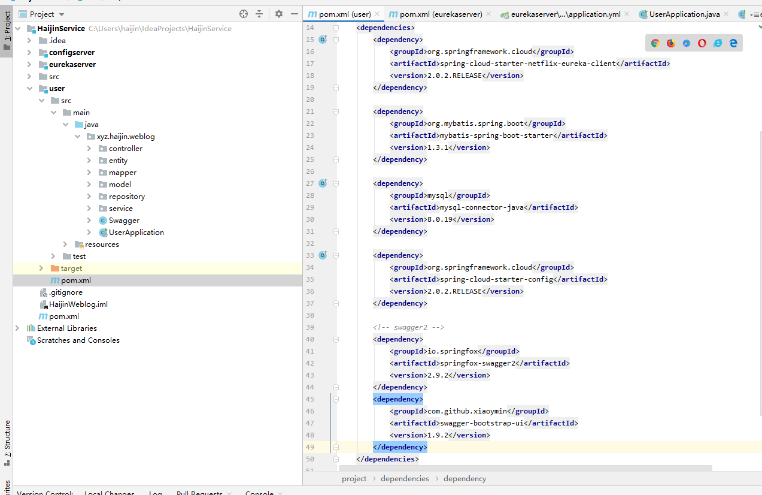
Task: Fold dependency block at line 21
Action: pyautogui.click(x=336, y=112)
